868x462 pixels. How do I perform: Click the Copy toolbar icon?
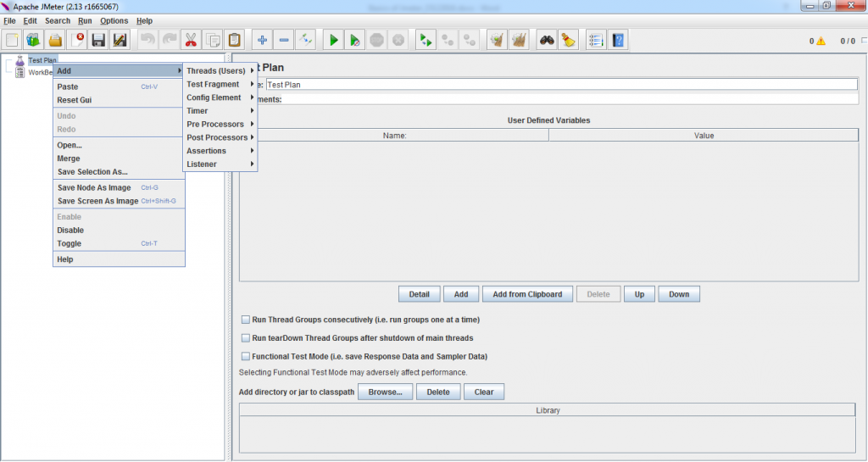tap(213, 41)
